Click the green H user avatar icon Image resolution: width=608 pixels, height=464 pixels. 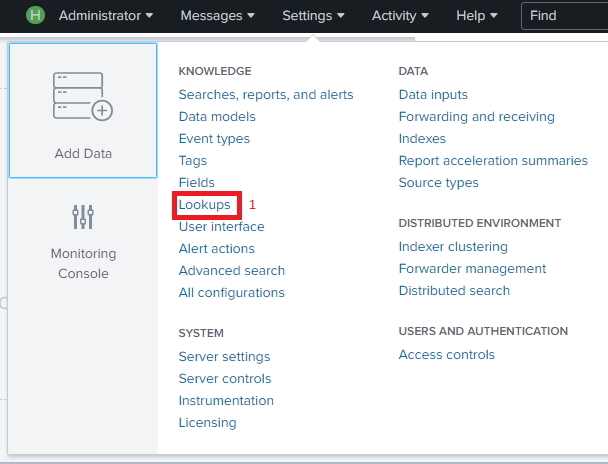point(36,16)
